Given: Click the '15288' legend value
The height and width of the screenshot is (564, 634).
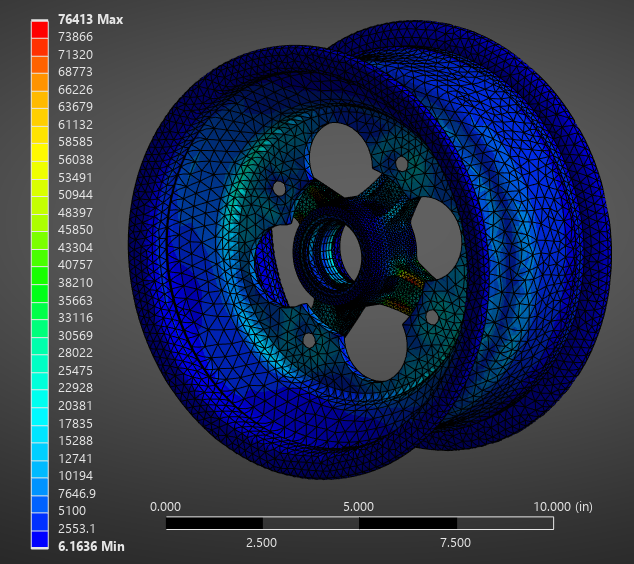Looking at the screenshot, I should tap(75, 441).
